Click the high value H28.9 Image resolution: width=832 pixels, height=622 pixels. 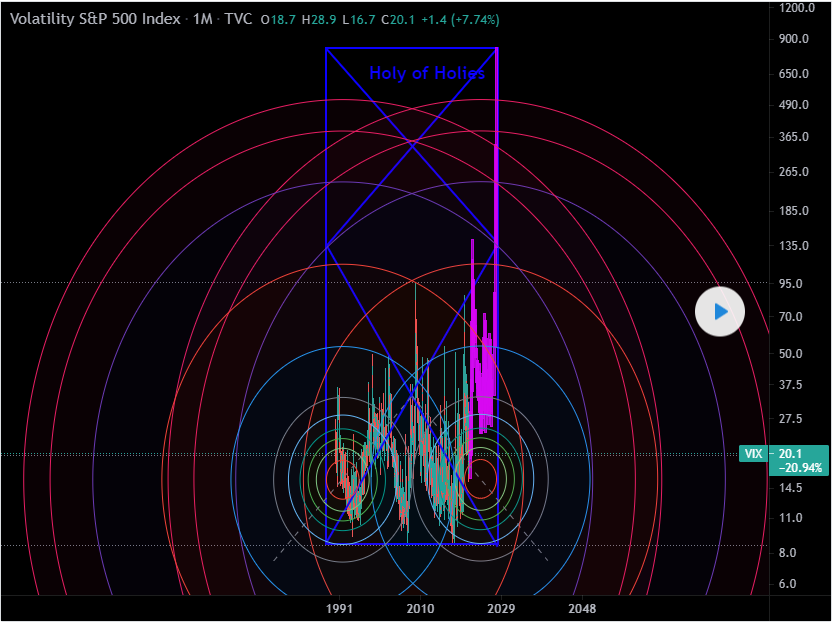pyautogui.click(x=318, y=20)
